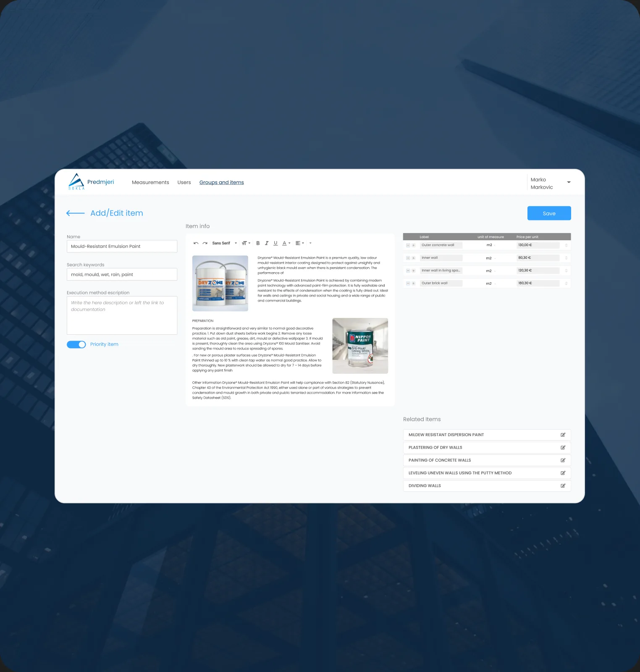Edit the DIVIDING WALLS related item
Image resolution: width=640 pixels, height=672 pixels.
563,486
